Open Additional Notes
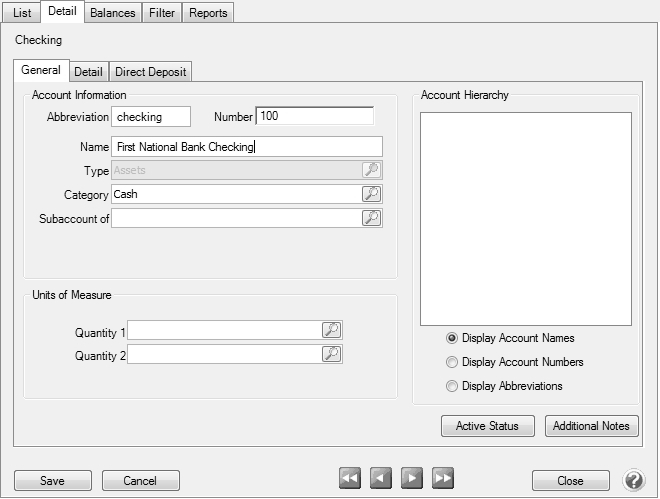660x499 pixels. (x=591, y=426)
